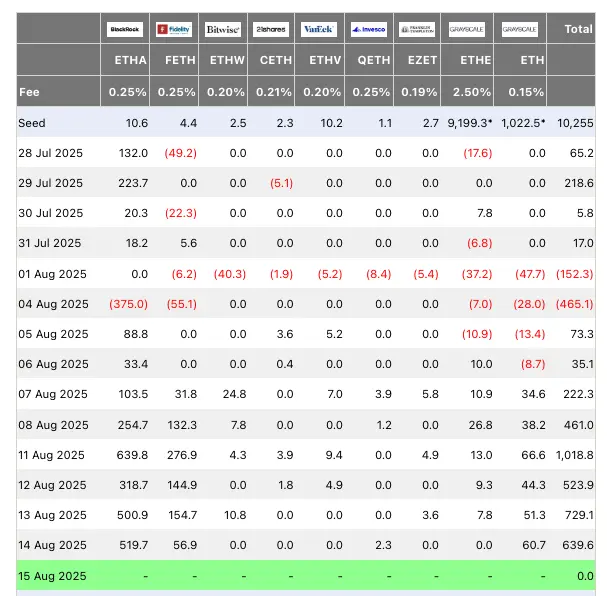The width and height of the screenshot is (607, 596).
Task: Click the 30 Jul 2025 date
Action: pyautogui.click(x=50, y=213)
